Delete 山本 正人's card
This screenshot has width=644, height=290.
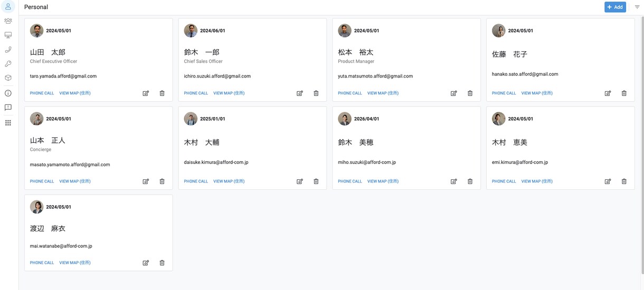[x=162, y=181]
